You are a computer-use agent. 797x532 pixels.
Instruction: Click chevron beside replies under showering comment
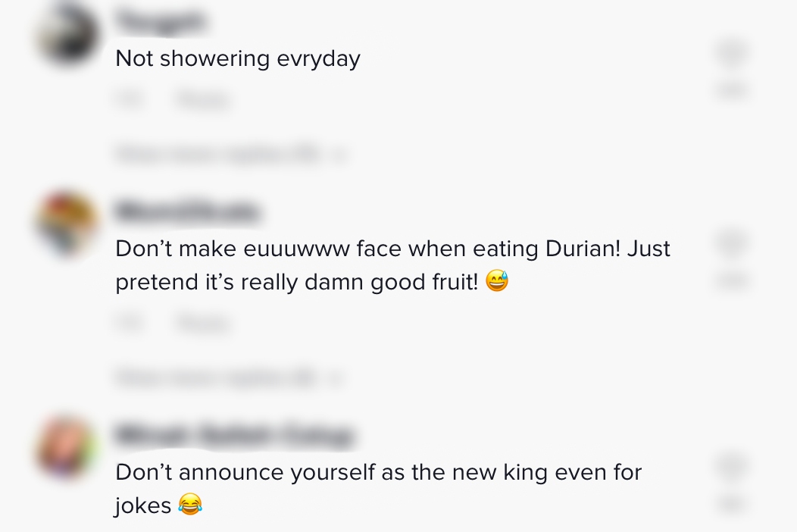pyautogui.click(x=341, y=154)
